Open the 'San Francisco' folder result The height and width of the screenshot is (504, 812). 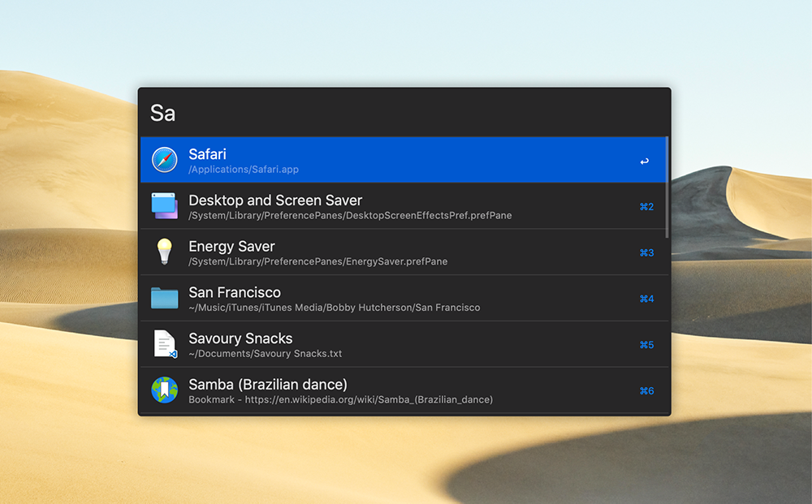(x=404, y=298)
